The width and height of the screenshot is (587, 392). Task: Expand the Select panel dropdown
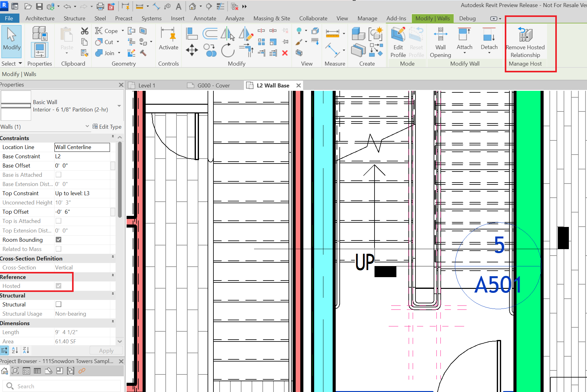click(20, 63)
